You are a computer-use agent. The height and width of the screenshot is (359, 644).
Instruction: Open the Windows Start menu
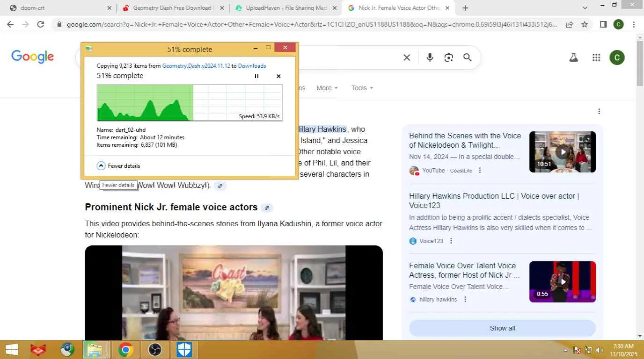pos(12,350)
